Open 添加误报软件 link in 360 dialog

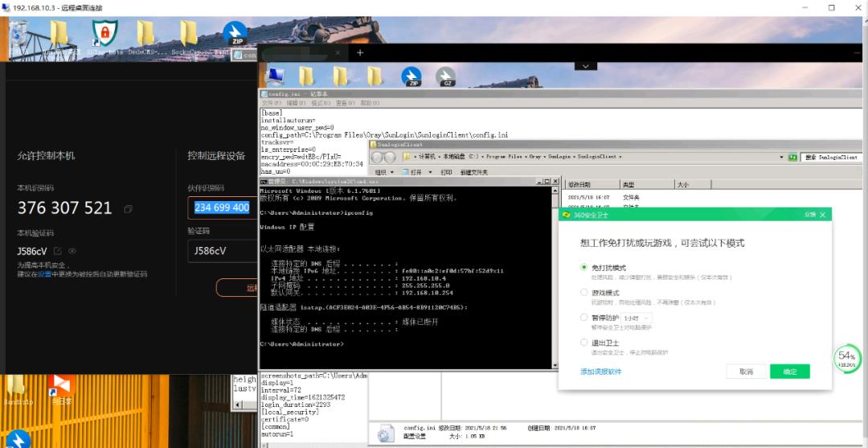tap(600, 372)
